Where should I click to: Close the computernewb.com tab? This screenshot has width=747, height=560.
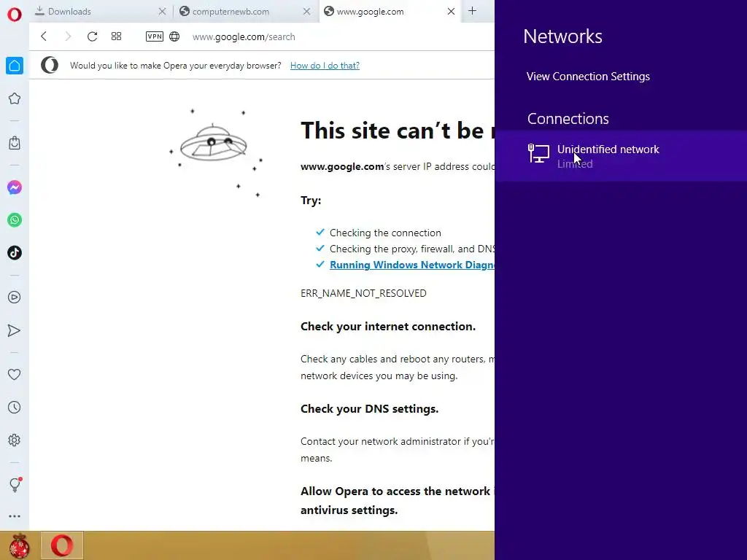click(x=307, y=12)
